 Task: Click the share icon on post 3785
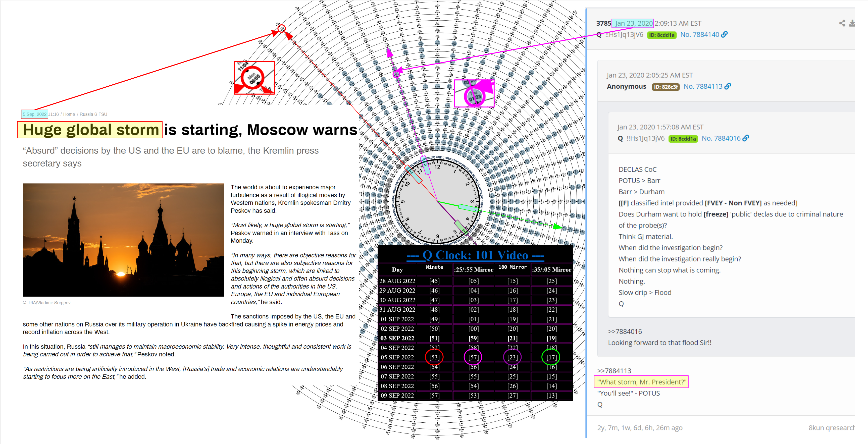(x=842, y=23)
